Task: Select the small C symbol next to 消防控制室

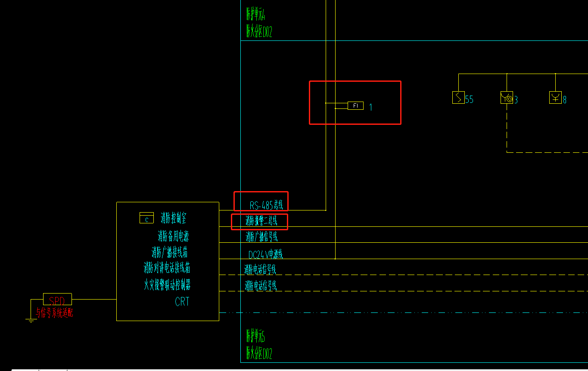Action: click(146, 218)
